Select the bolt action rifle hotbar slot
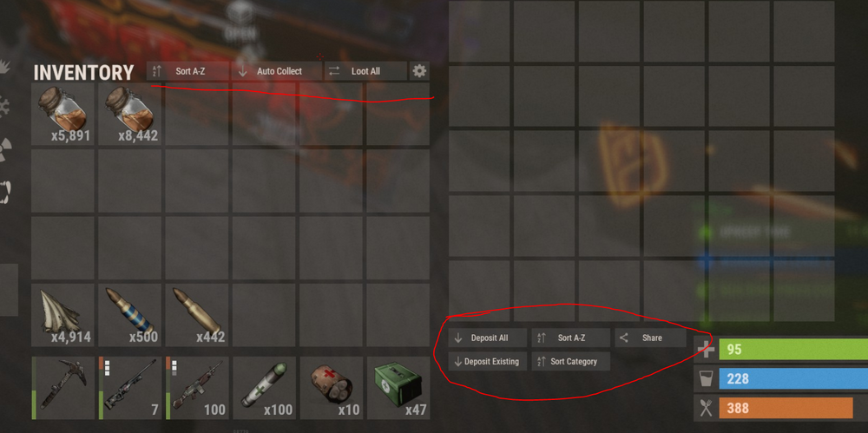Viewport: 868px width, 433px height. point(130,388)
